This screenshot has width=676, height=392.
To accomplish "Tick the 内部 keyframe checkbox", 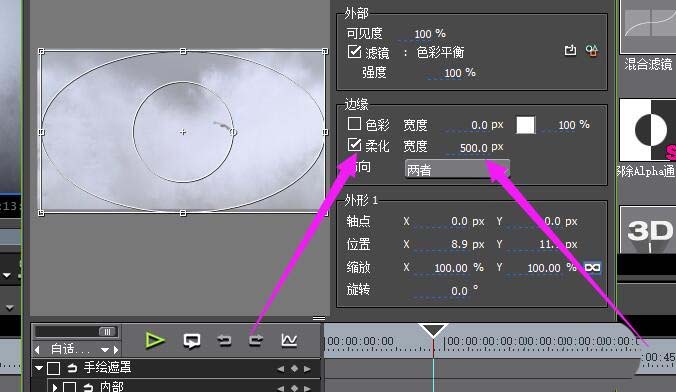I will [70, 387].
